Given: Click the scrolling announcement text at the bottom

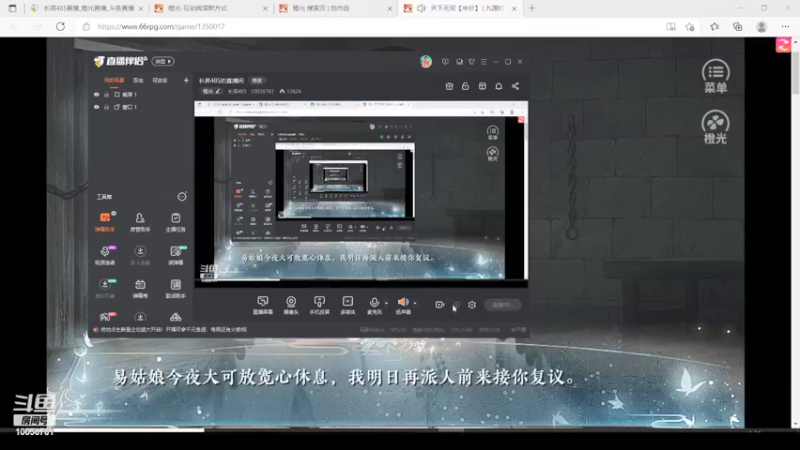Looking at the screenshot, I should (173, 330).
